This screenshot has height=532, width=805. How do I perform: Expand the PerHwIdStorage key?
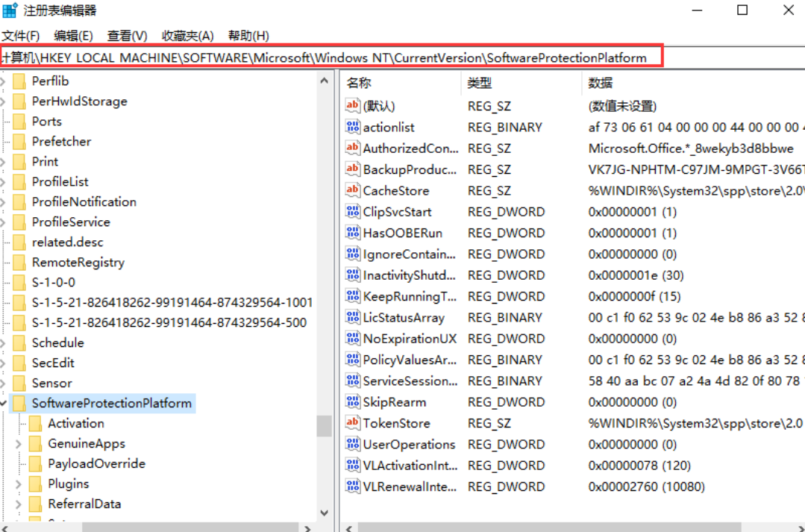(x=2, y=101)
